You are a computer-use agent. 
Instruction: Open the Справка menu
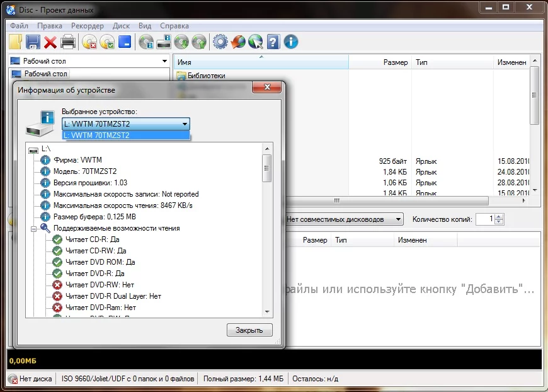174,26
